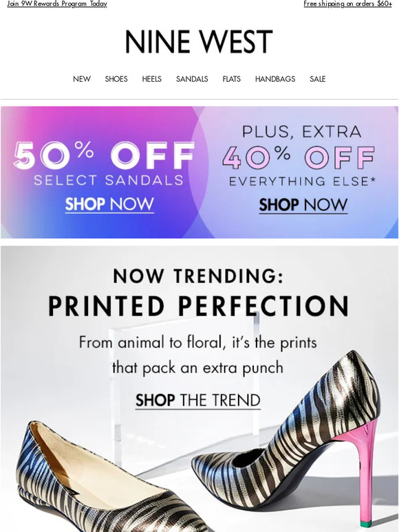The height and width of the screenshot is (532, 399).
Task: Click the Printed Perfection headline
Action: pyautogui.click(x=199, y=306)
